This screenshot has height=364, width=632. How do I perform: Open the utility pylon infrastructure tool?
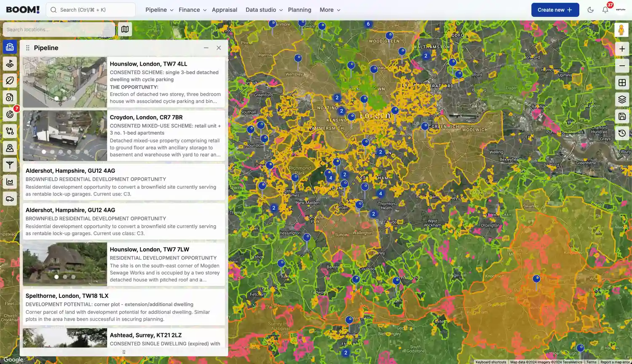[10, 165]
